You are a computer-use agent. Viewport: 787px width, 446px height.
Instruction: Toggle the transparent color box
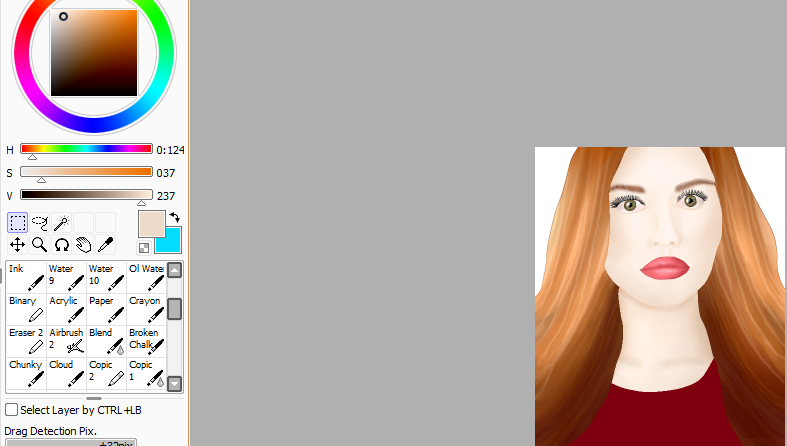(x=144, y=247)
